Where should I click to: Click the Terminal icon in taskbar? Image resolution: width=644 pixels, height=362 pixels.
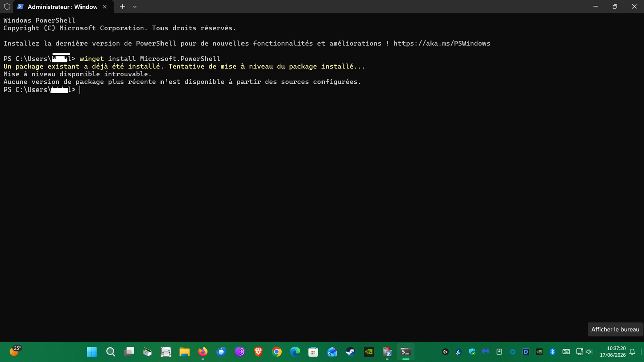406,352
